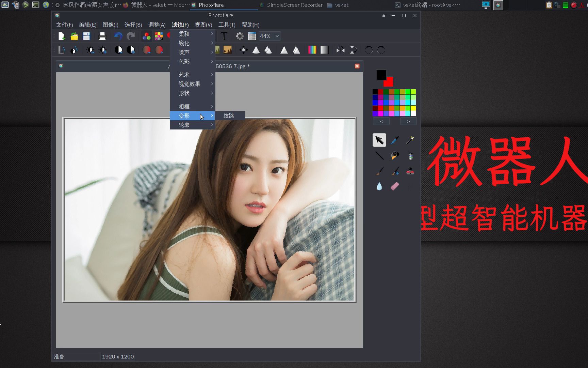This screenshot has height=368, width=588.
Task: Click the Text tool in the toolbar
Action: pos(224,36)
